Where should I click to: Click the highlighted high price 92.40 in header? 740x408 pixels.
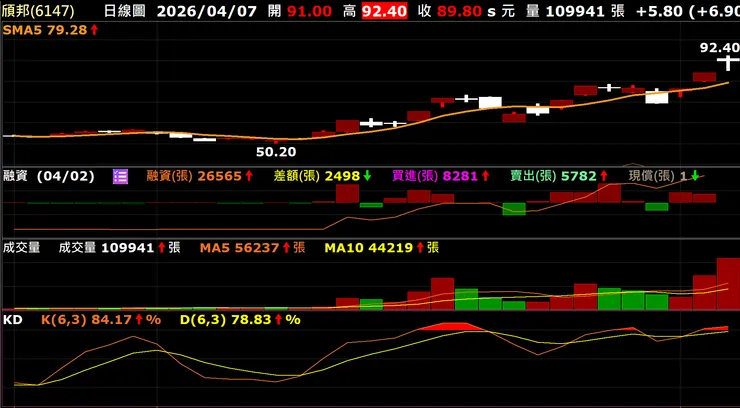[x=385, y=11]
